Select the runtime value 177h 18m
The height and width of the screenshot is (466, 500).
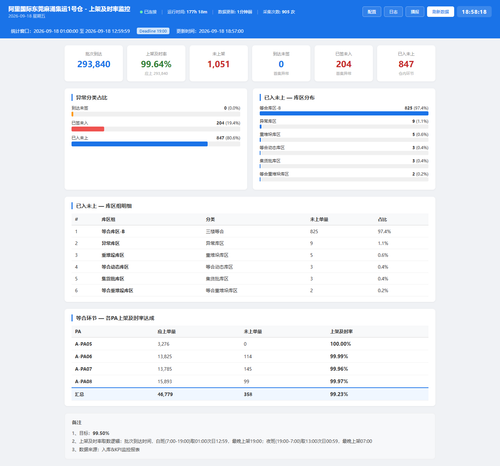pyautogui.click(x=197, y=12)
